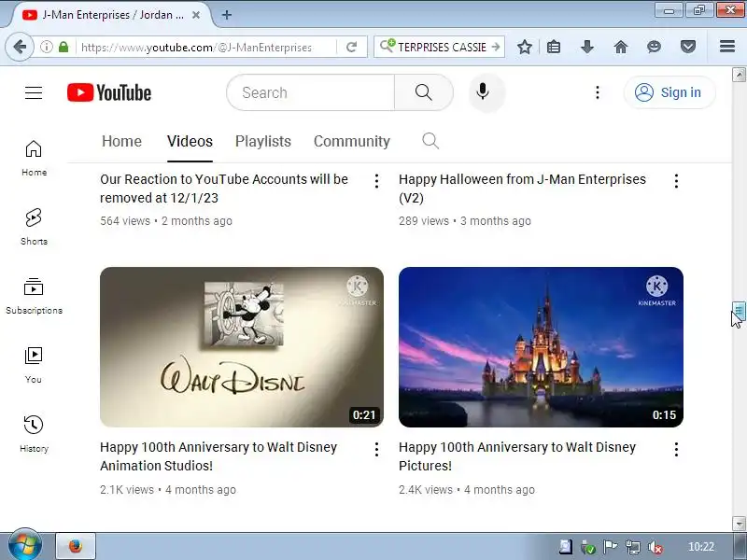Viewport: 747px width, 560px height.
Task: Click the scrollbar down arrow
Action: (x=739, y=524)
